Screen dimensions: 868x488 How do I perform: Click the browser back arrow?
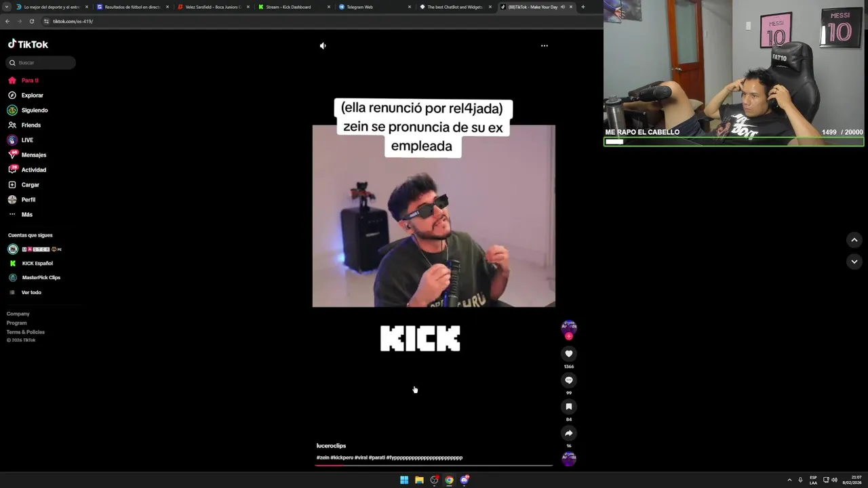pos(7,21)
